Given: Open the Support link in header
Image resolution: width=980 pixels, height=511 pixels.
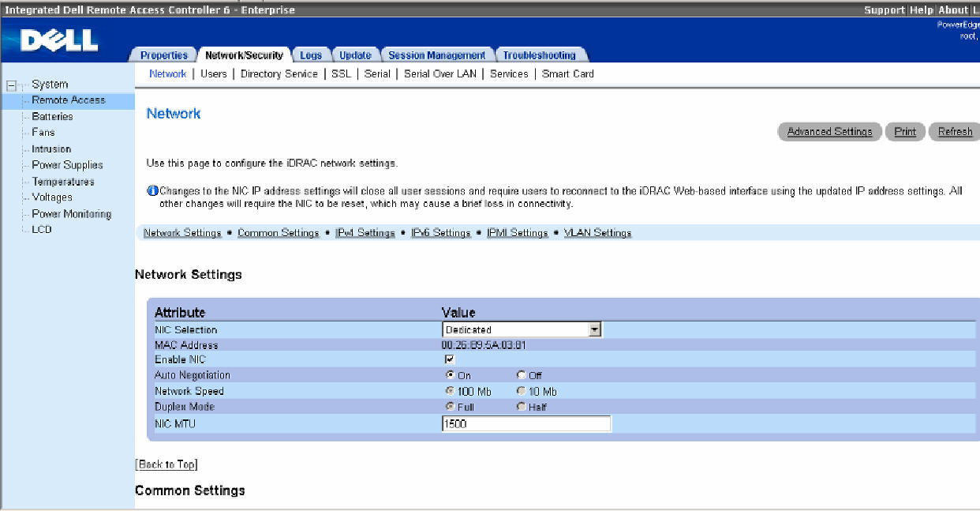Looking at the screenshot, I should [x=885, y=10].
